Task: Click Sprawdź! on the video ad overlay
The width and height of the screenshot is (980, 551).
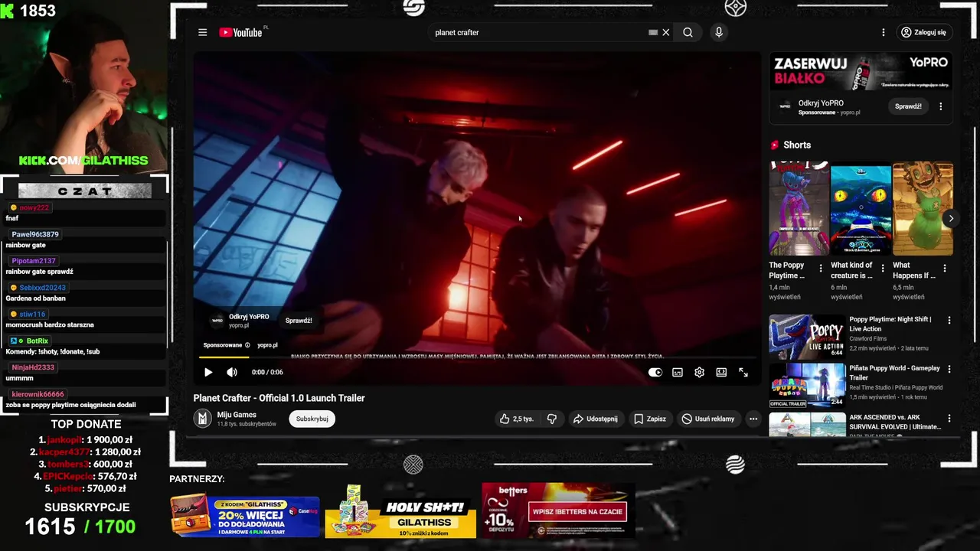Action: click(x=299, y=321)
